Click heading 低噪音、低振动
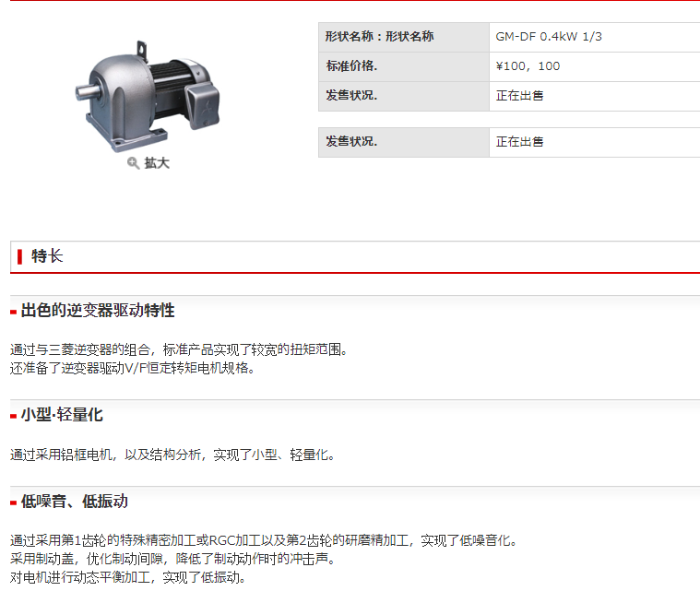 (x=75, y=502)
